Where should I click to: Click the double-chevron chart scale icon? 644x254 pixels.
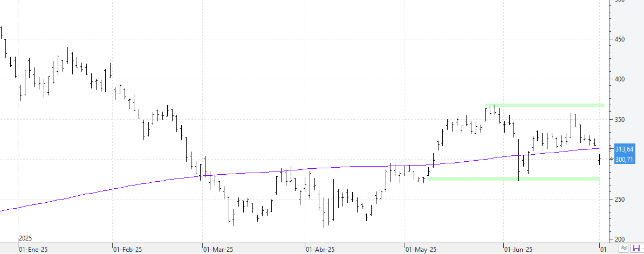624,248
